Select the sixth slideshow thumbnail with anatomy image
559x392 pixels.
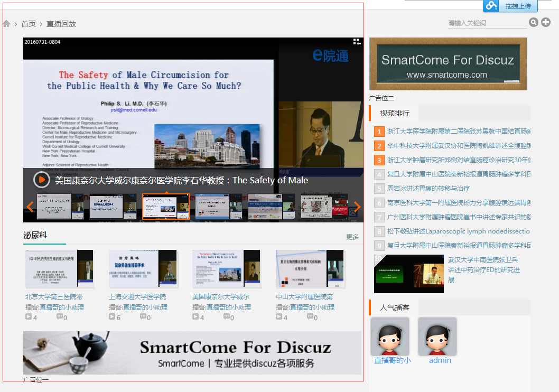click(x=324, y=207)
